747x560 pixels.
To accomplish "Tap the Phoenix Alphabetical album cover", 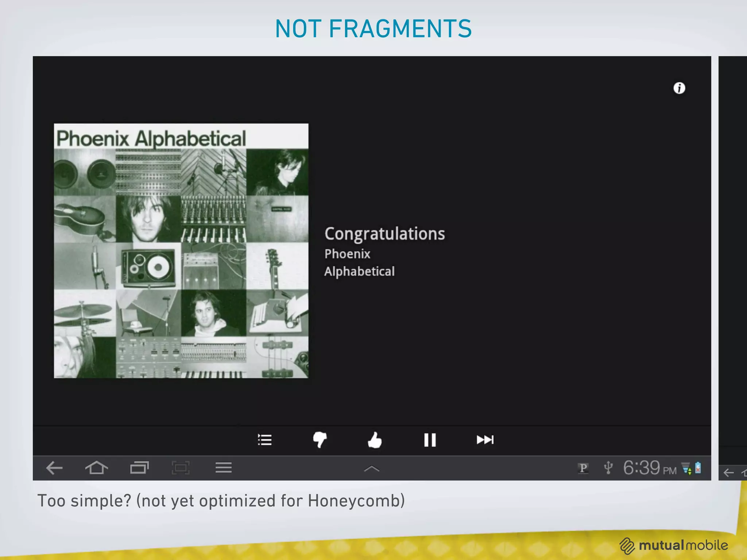I will click(x=181, y=251).
